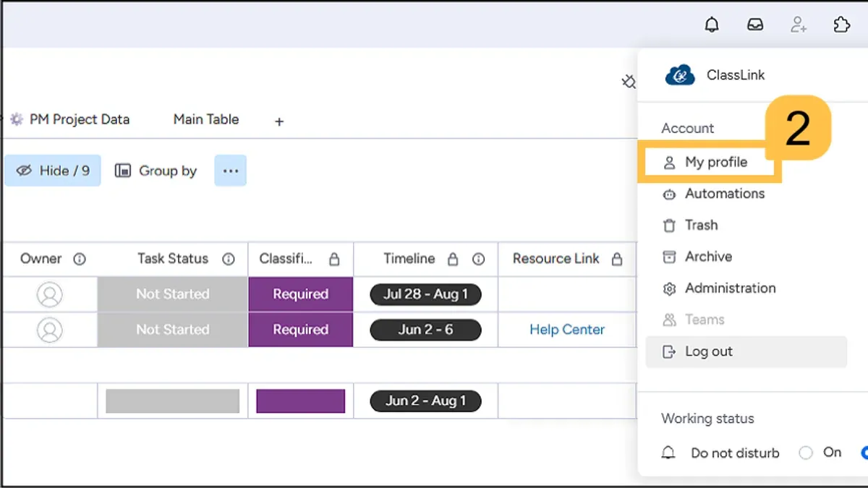Click the Not Started status in Jun 2 - 6 row
This screenshot has width=868, height=488.
point(173,330)
